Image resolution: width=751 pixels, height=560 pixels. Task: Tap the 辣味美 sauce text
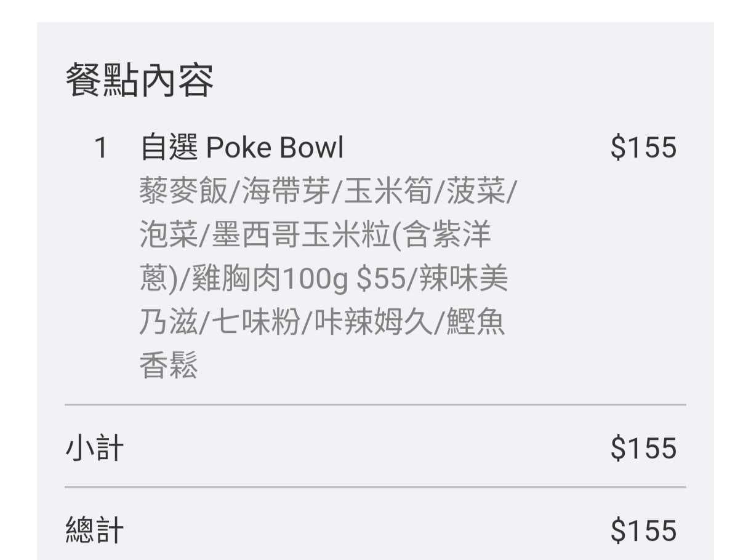[x=464, y=280]
